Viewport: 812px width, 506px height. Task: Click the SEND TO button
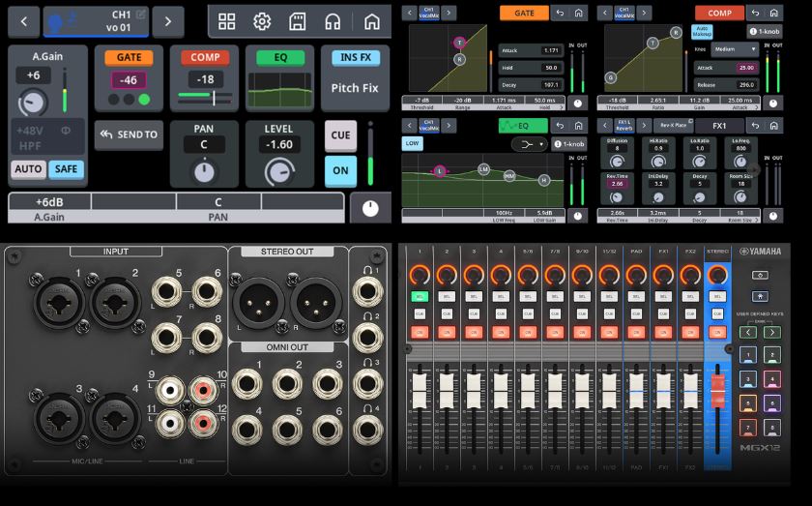[128, 135]
